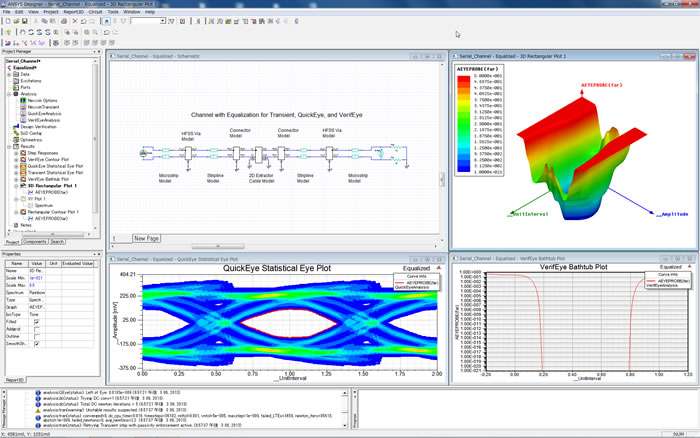Toggle the Filled checkbox in Properties

pos(37,322)
